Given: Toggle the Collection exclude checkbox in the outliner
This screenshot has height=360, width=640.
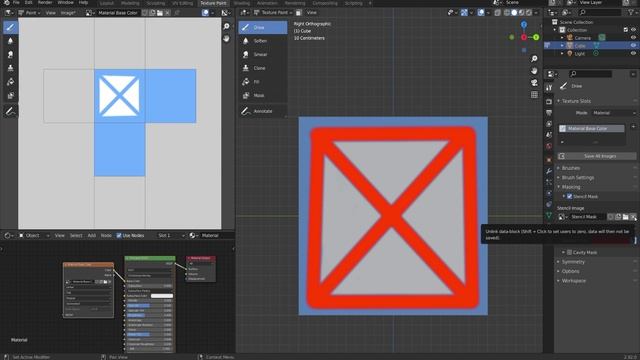Looking at the screenshot, I should (626, 30).
